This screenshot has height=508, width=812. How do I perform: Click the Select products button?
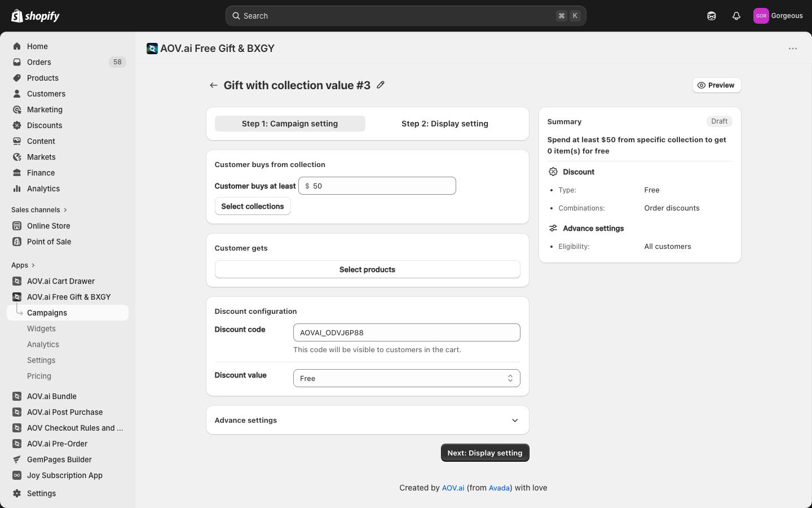pos(368,269)
